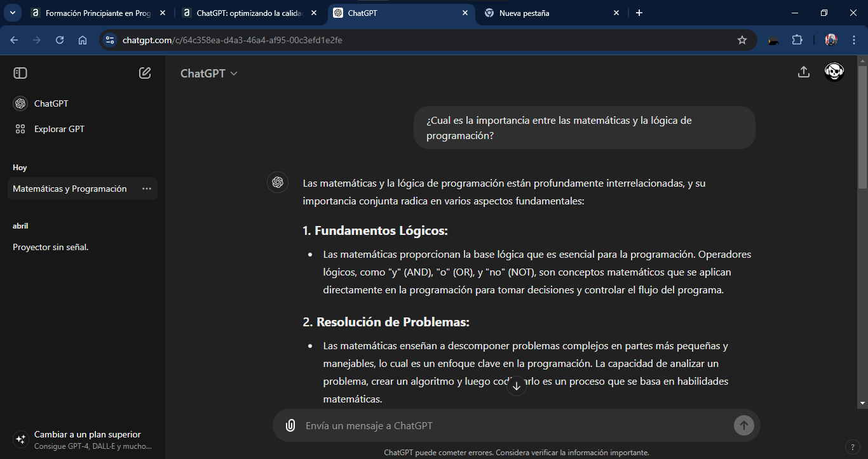Open the ChatGPT sidebar link

(x=83, y=103)
